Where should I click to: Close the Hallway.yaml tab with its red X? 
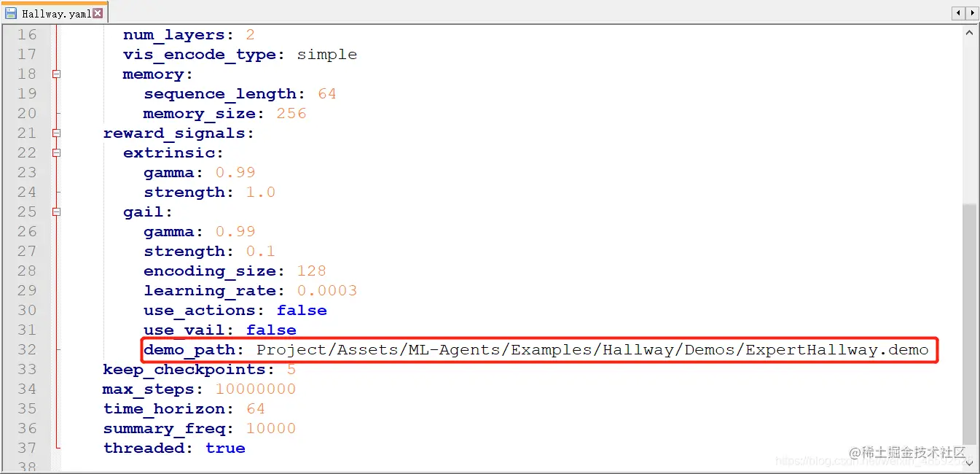point(98,13)
